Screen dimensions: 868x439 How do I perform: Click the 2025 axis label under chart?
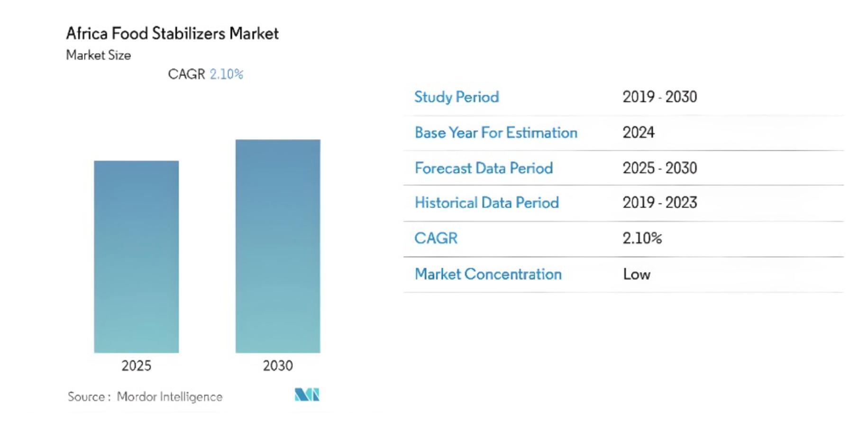pos(136,366)
